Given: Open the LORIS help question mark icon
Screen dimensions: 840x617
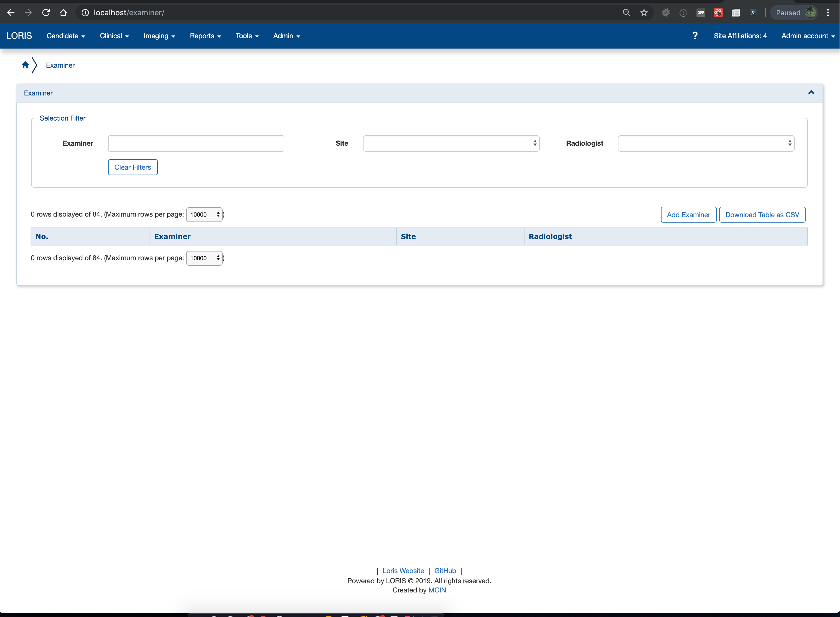Looking at the screenshot, I should [695, 35].
